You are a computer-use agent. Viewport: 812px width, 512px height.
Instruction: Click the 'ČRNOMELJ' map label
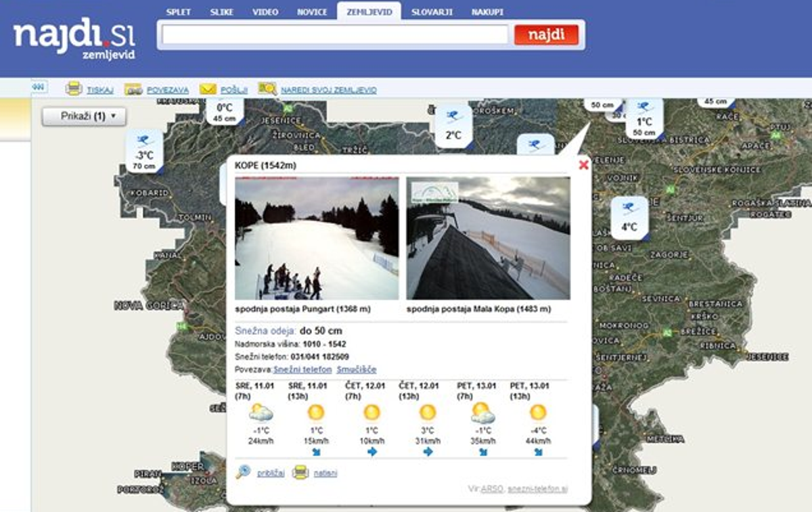[x=633, y=469]
